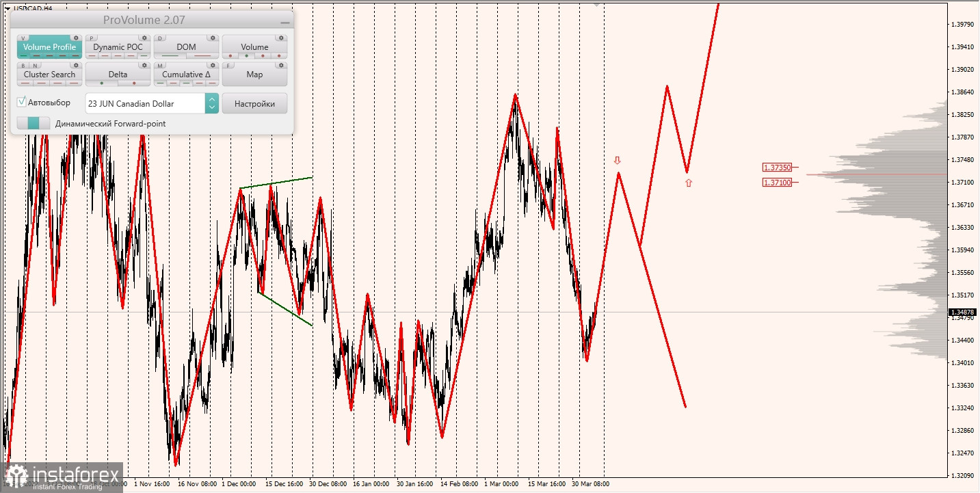This screenshot has width=980, height=493.
Task: Click the N hotkey tag on Cluster Search
Action: click(x=36, y=66)
